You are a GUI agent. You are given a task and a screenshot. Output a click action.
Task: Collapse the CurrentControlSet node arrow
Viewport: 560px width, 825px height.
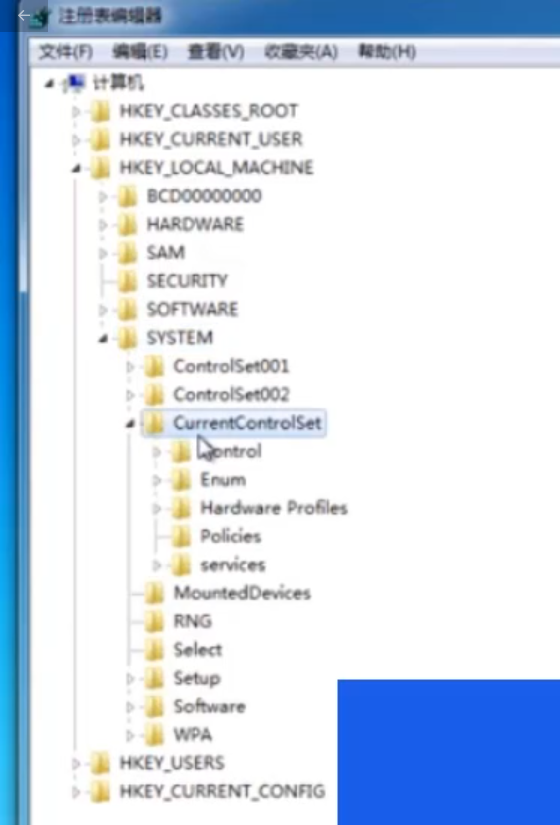[x=130, y=424]
